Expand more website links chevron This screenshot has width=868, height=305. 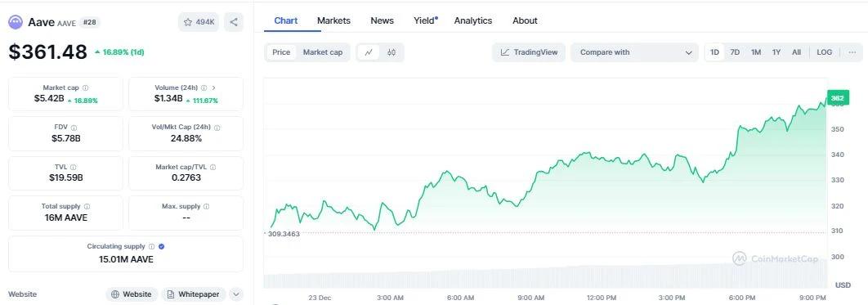(236, 294)
